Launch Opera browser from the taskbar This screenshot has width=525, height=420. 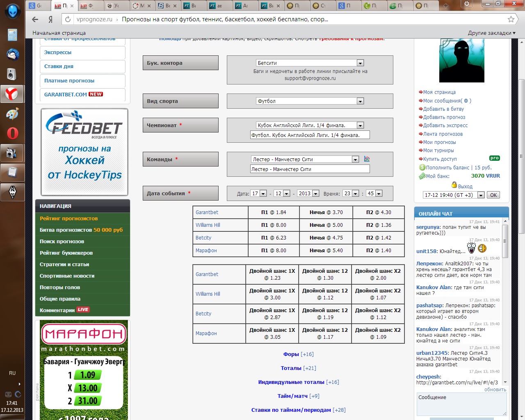12,133
